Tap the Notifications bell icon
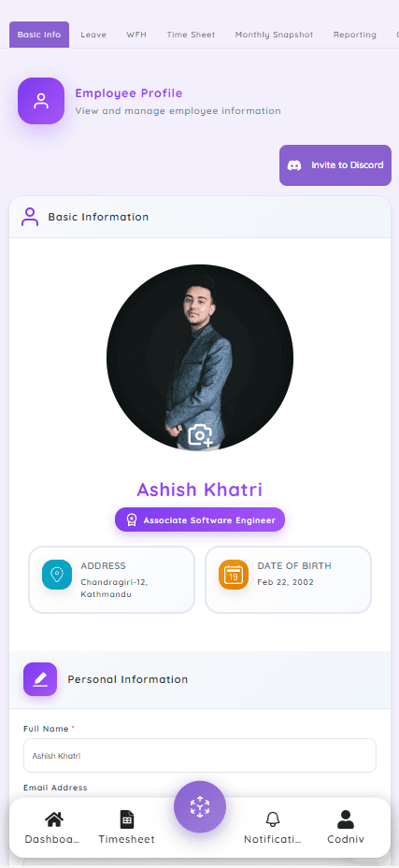399x868 pixels. [x=272, y=819]
